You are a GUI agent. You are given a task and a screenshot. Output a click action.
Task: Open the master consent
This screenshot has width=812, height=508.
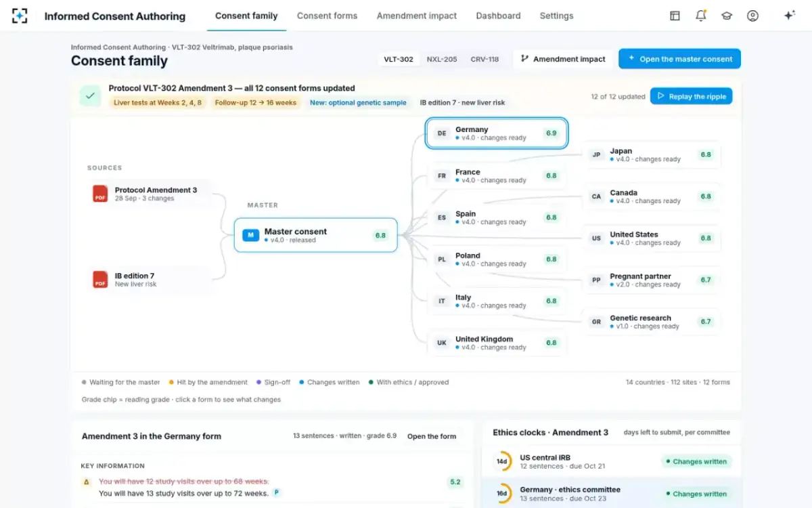(679, 59)
